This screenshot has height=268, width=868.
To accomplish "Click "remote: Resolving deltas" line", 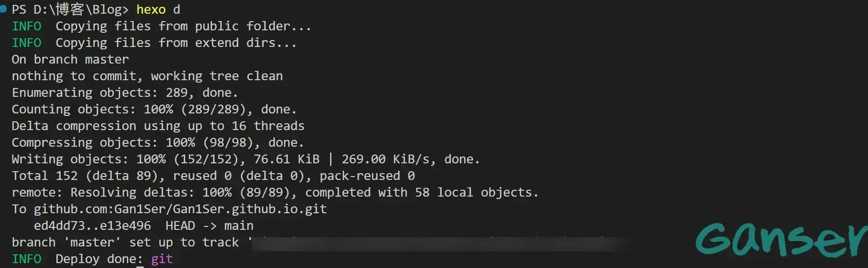I will point(275,193).
